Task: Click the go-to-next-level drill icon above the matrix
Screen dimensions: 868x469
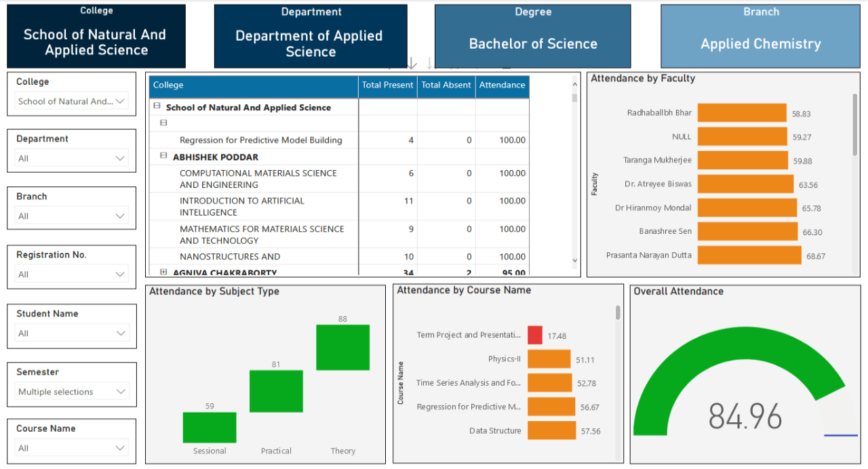Action: click(429, 64)
